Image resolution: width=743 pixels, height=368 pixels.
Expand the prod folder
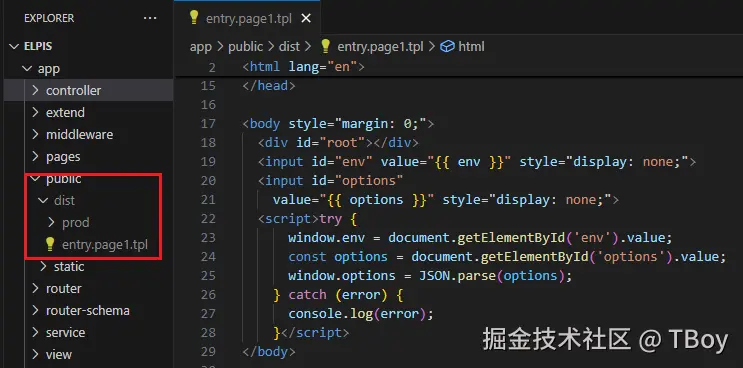tap(52, 222)
